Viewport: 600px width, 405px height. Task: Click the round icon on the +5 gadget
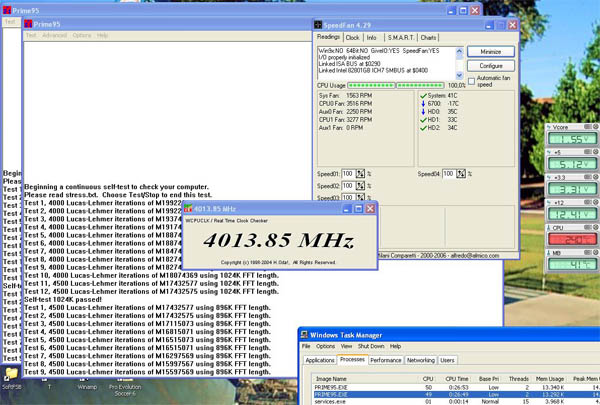596,152
